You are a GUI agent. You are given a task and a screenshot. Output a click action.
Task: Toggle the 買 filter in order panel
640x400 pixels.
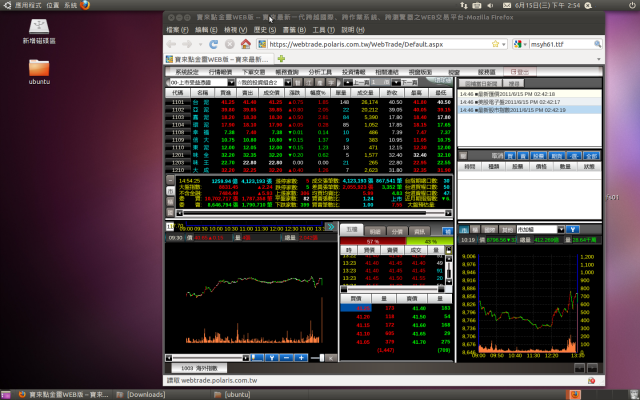tap(510, 156)
